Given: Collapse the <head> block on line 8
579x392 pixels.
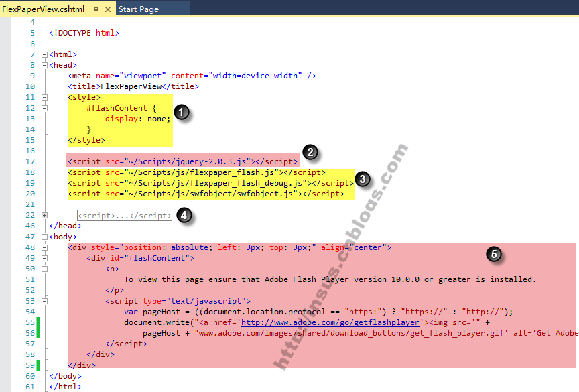Looking at the screenshot, I should coord(44,66).
